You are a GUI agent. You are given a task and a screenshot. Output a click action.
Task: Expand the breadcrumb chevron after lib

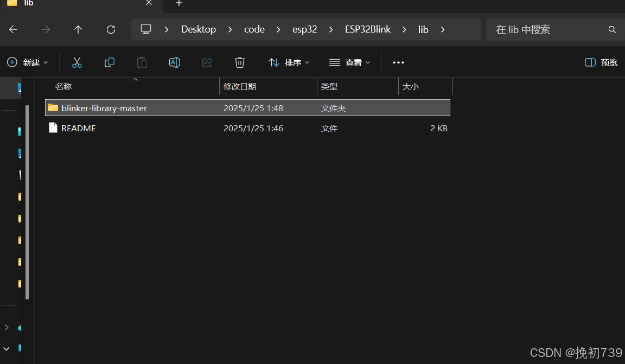443,29
